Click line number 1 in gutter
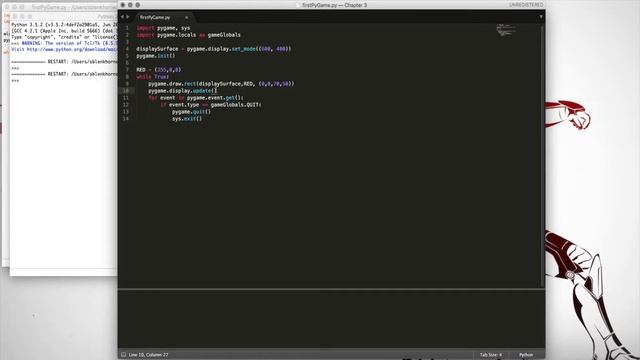The width and height of the screenshot is (640, 360). click(127, 28)
